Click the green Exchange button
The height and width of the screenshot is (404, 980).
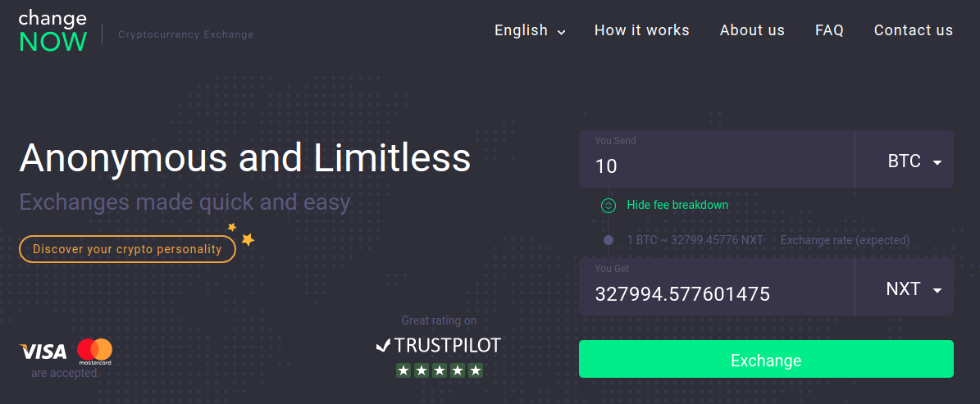click(766, 359)
